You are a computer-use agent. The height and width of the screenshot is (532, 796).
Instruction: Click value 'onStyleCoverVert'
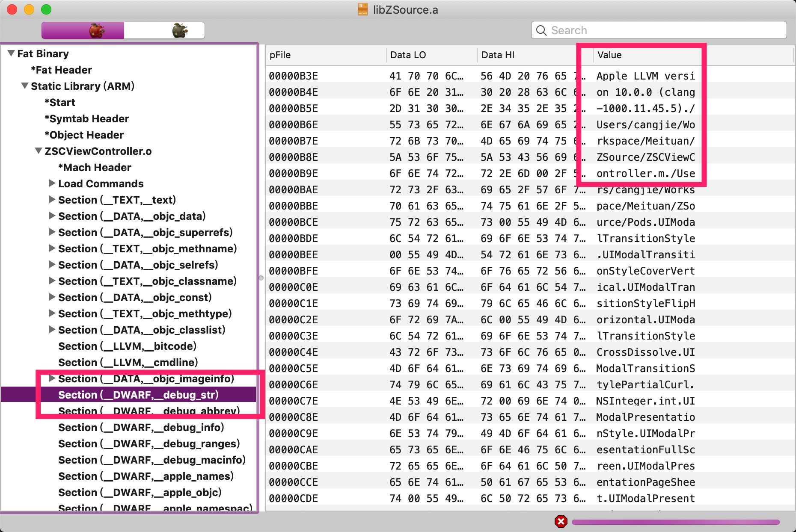(645, 271)
